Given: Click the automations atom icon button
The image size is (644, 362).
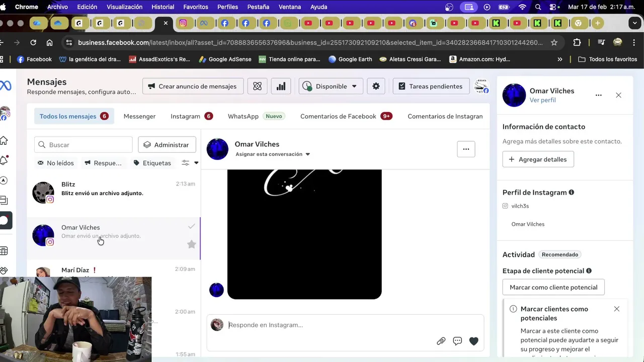Looking at the screenshot, I should point(257,86).
